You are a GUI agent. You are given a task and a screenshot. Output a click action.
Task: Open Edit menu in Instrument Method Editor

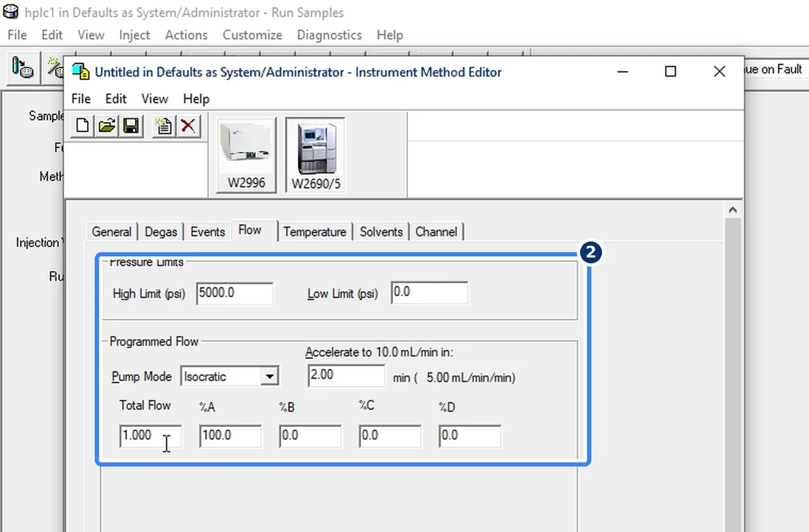pyautogui.click(x=116, y=99)
